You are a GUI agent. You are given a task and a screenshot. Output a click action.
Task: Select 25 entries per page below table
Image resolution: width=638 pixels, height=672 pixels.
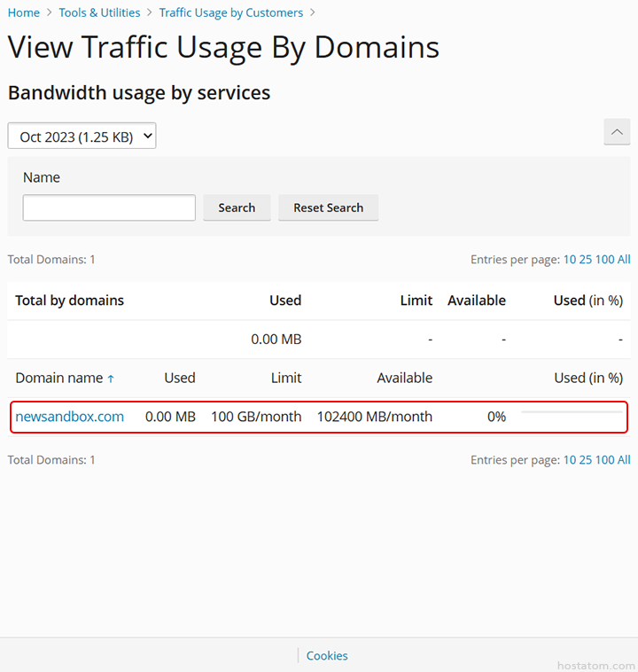(x=586, y=460)
